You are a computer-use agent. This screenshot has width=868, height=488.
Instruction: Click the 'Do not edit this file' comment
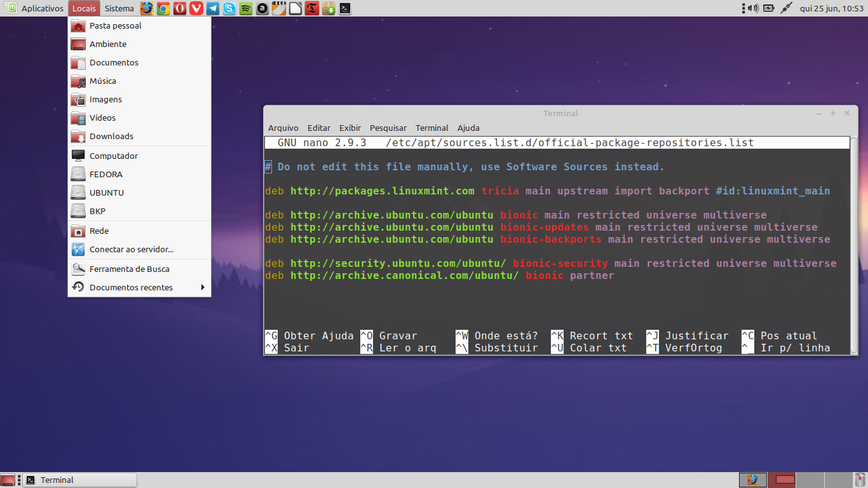(465, 167)
